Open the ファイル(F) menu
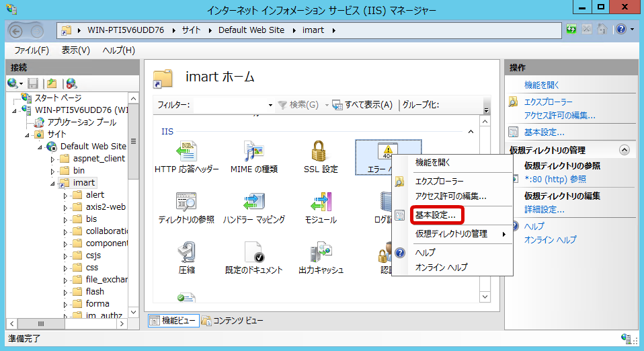Screen dimensions: 644x351 pyautogui.click(x=32, y=50)
